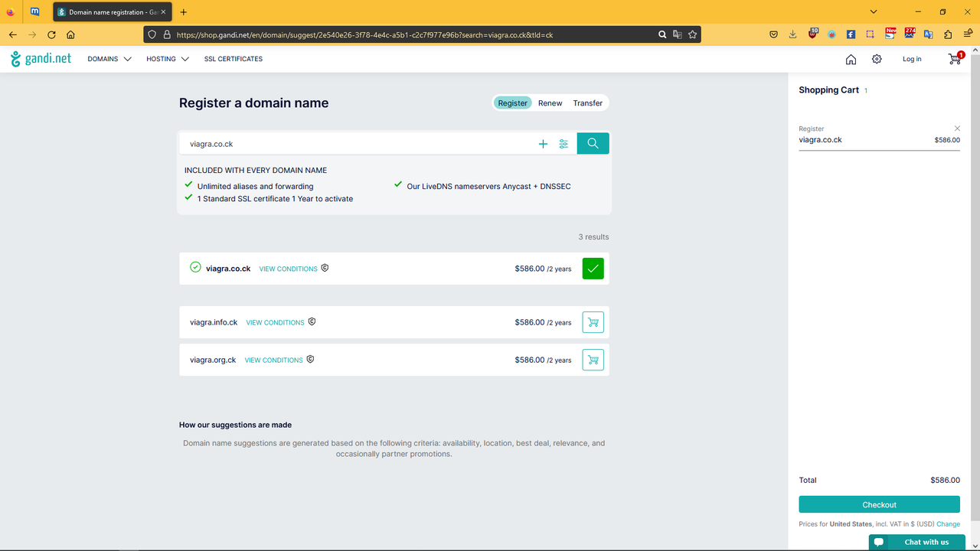This screenshot has width=980, height=551.
Task: Reload the page with the refresh icon
Action: (51, 34)
